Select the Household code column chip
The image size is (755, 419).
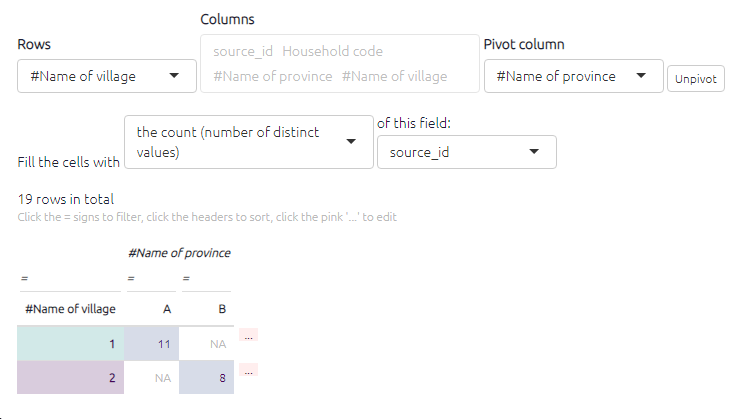[333, 51]
